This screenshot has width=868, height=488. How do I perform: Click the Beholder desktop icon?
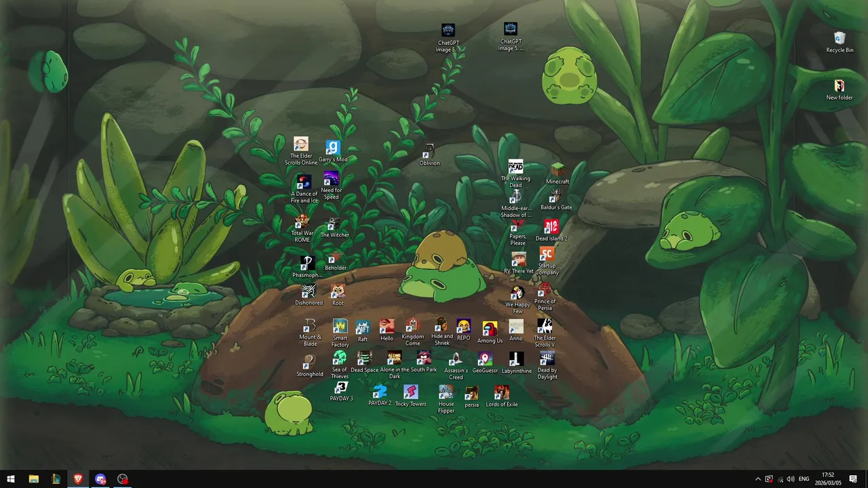click(336, 262)
